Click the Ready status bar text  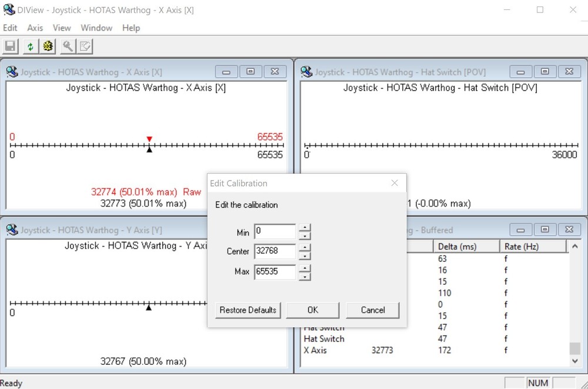tap(11, 383)
